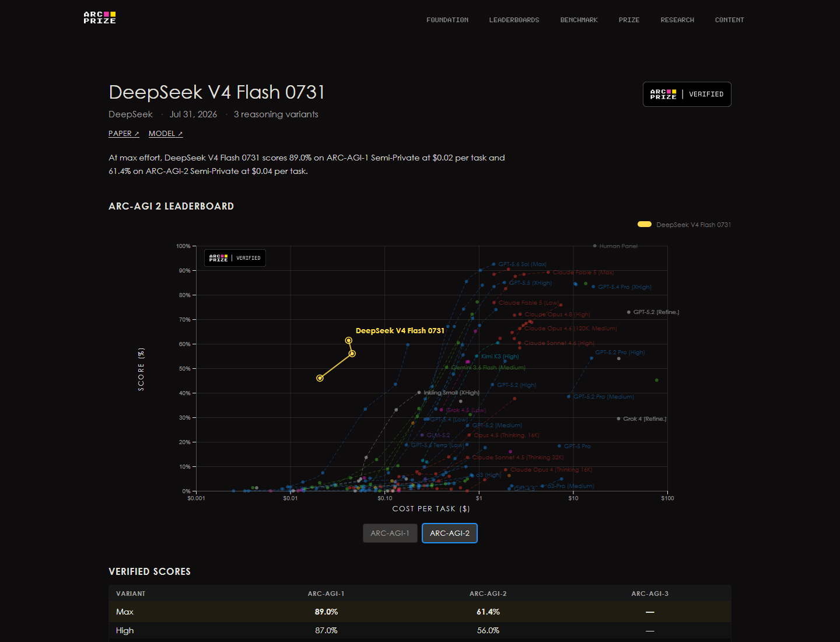Click the GPT-5.2 Pro (Medium) chart label
This screenshot has height=642, width=840.
(x=604, y=397)
